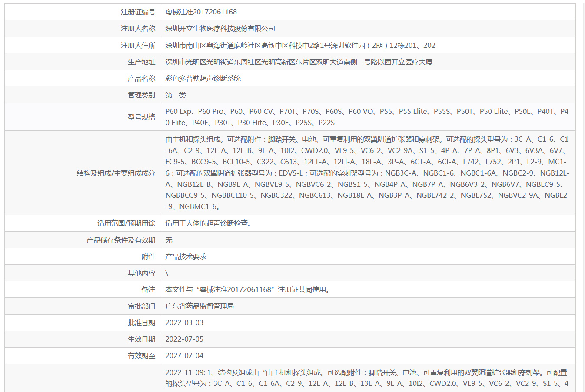The width and height of the screenshot is (585, 392).
Task: Select the change note starting 2022-11-09
Action: point(367,378)
